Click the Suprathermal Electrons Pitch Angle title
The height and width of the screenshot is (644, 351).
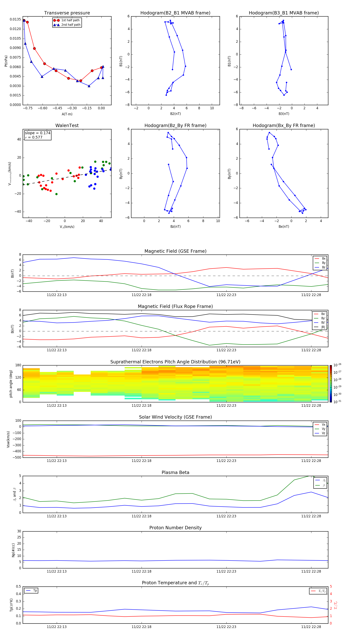click(x=175, y=362)
